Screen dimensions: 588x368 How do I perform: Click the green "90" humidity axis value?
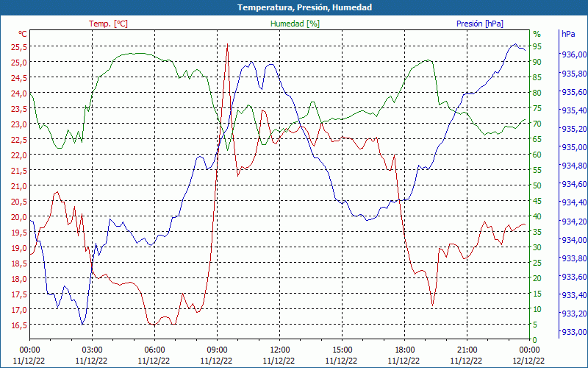click(537, 62)
